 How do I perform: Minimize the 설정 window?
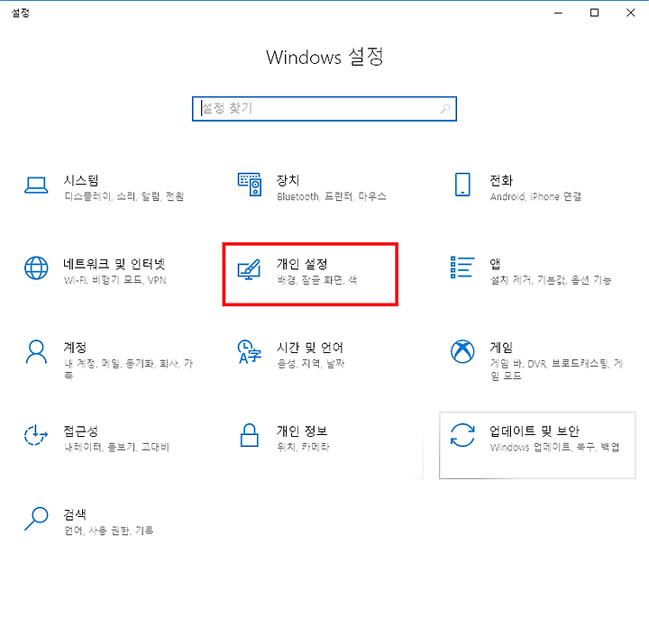(558, 13)
